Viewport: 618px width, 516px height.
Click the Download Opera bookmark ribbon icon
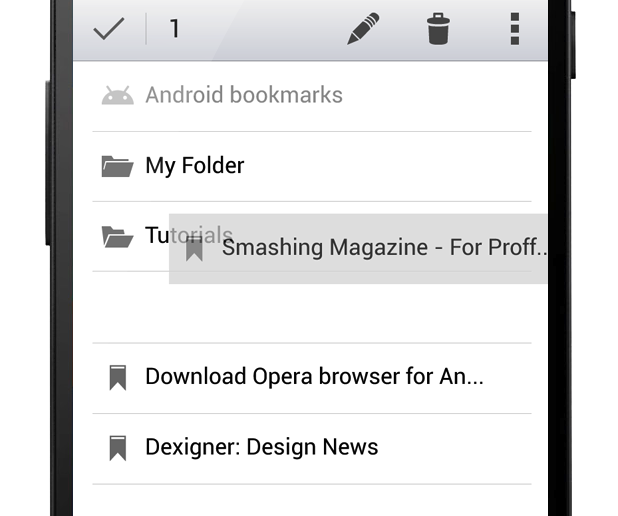(117, 378)
